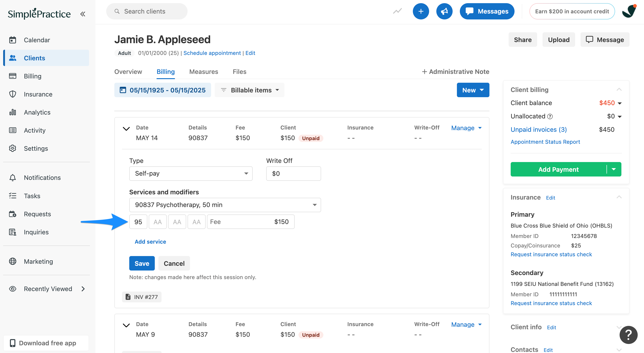Collapse the Insurance panel
This screenshot has height=353, width=644.
619,197
